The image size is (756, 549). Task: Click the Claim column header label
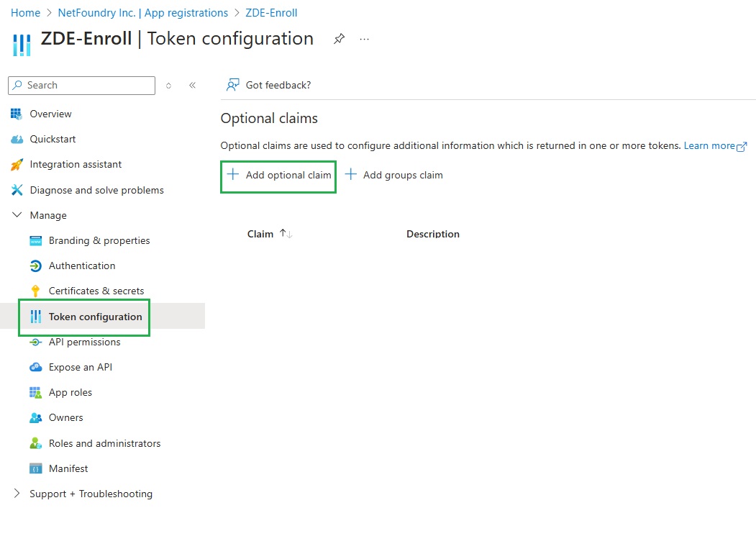pos(260,234)
